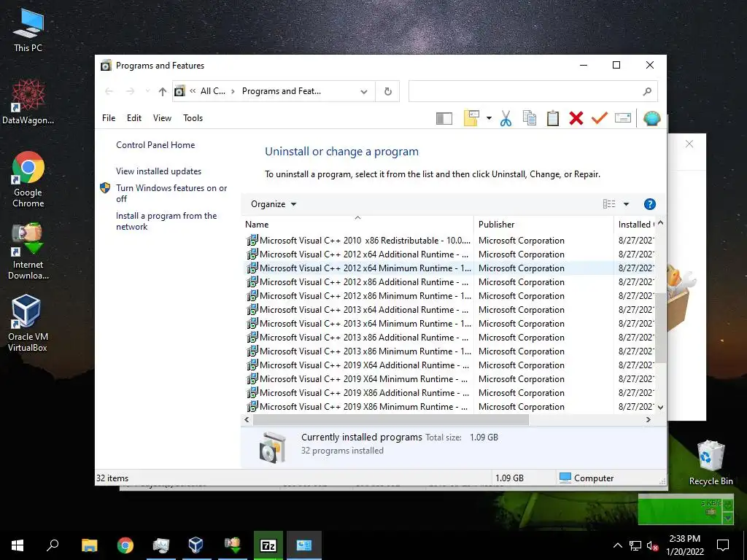Screen dimensions: 747x560
Task: Click Programs and Feat... breadcrumb segment
Action: point(282,91)
